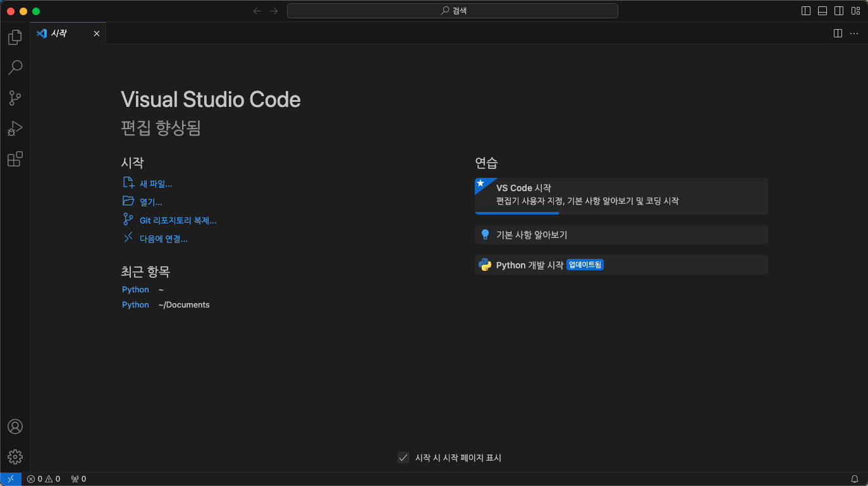Click the 새 파일... link

(147, 184)
